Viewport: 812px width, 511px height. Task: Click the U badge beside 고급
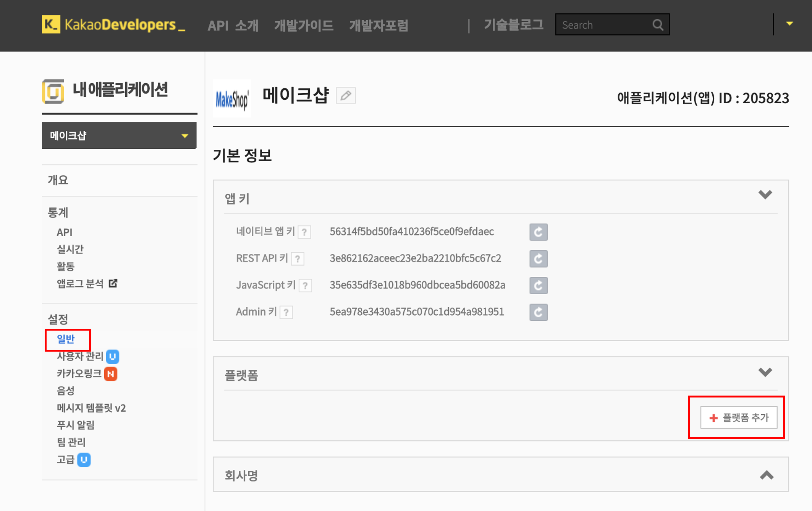(84, 460)
